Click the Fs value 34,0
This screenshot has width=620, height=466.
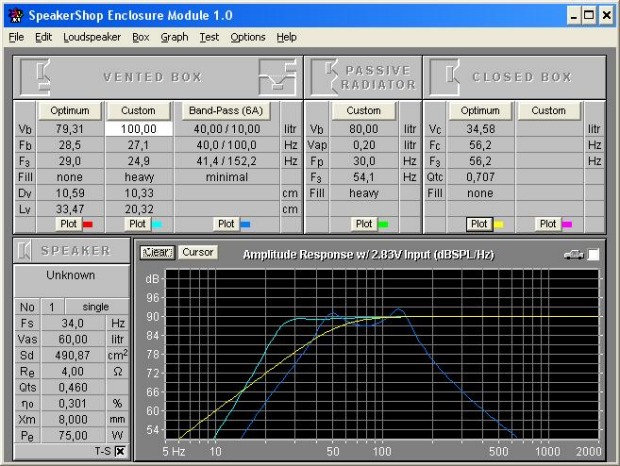pyautogui.click(x=73, y=323)
